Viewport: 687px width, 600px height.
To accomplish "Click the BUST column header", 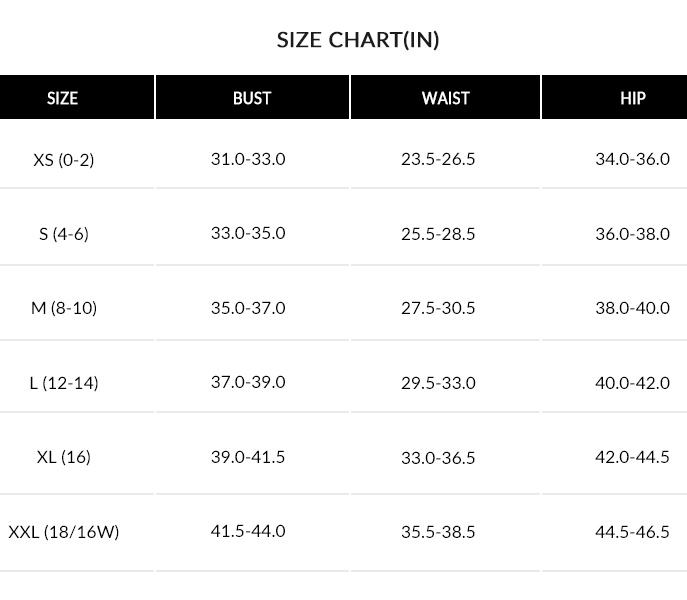I will 252,98.
